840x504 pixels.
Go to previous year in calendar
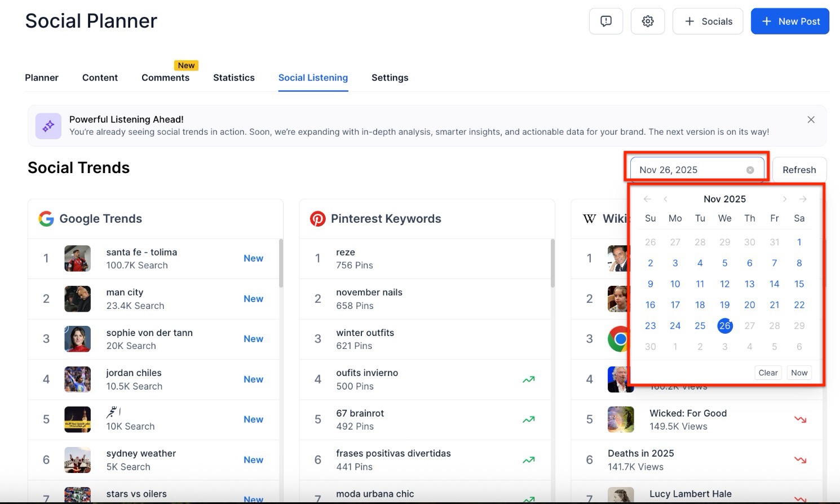tap(647, 199)
